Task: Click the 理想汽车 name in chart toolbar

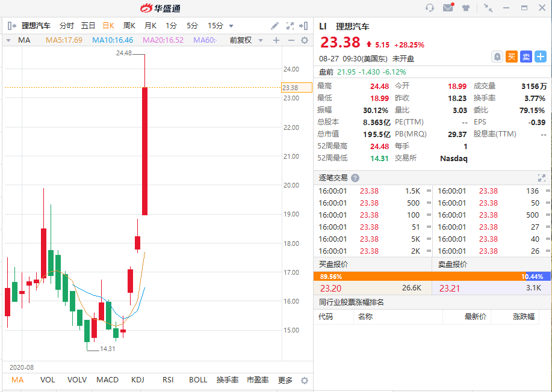Action: (36, 26)
